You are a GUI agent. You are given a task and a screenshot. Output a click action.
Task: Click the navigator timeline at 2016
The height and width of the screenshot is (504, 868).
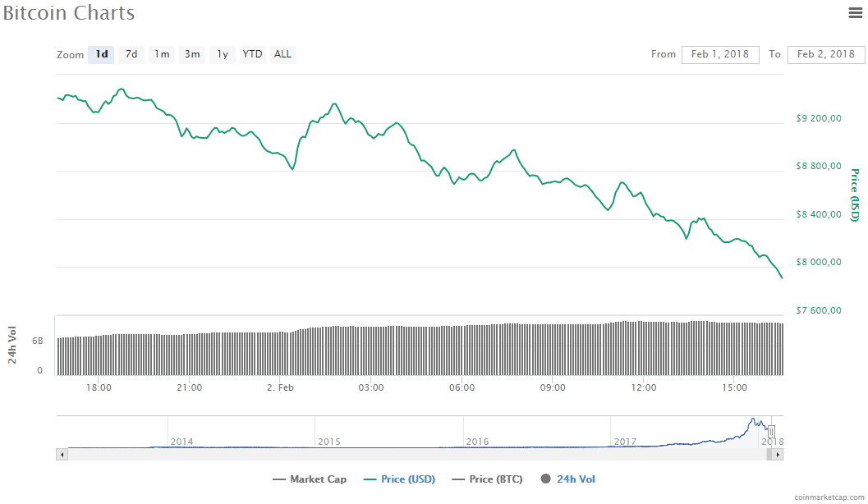477,441
